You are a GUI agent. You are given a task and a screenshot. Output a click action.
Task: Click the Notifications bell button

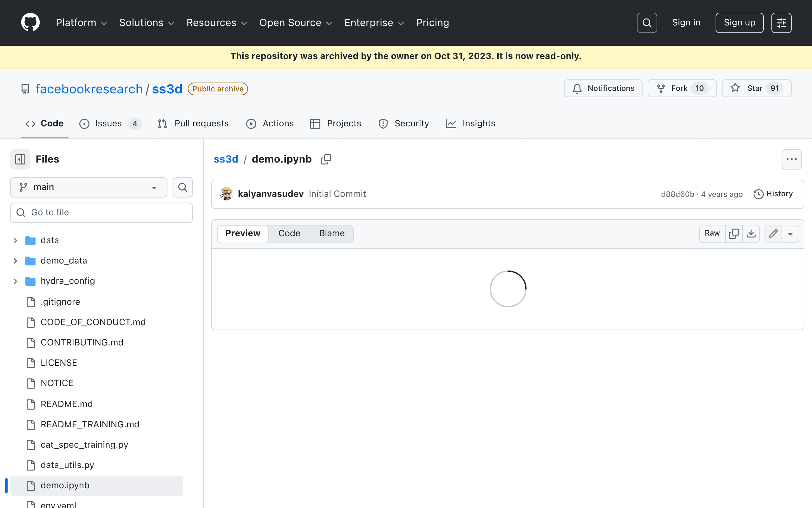(603, 88)
